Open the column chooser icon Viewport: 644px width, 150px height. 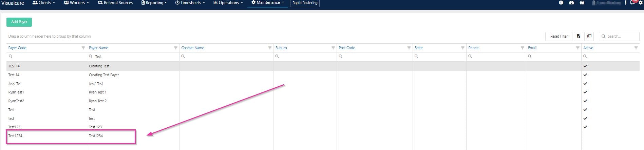pos(589,36)
